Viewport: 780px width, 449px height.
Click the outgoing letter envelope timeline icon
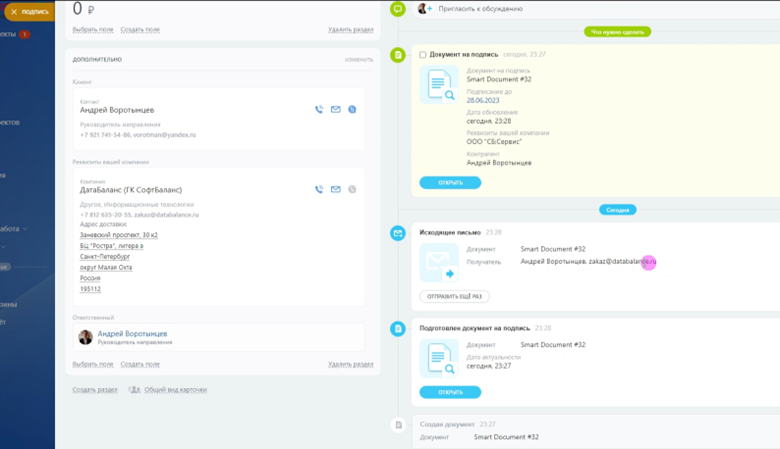click(x=397, y=233)
